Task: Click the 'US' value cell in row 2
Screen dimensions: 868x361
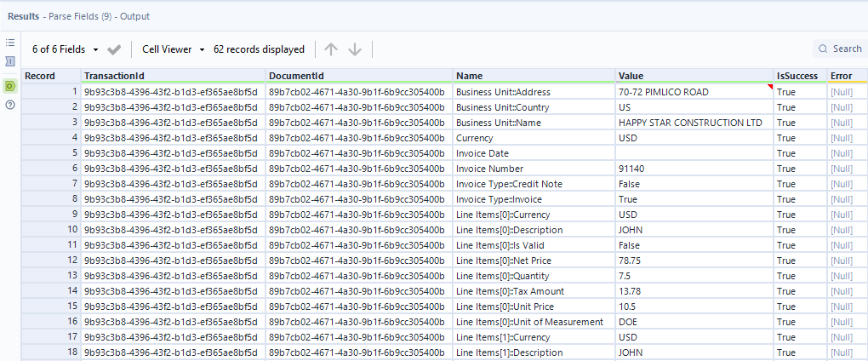Action: coord(694,107)
